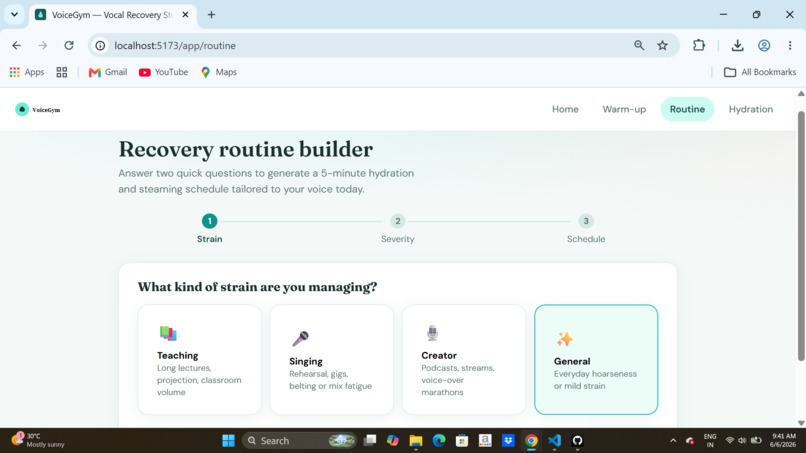Open the ENG IN language switcher
The width and height of the screenshot is (806, 453).
tap(710, 441)
